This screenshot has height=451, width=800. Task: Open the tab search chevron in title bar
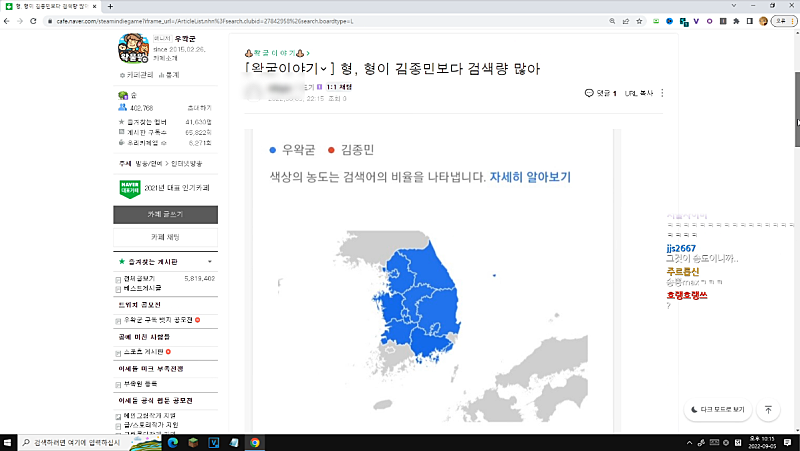pyautogui.click(x=734, y=6)
